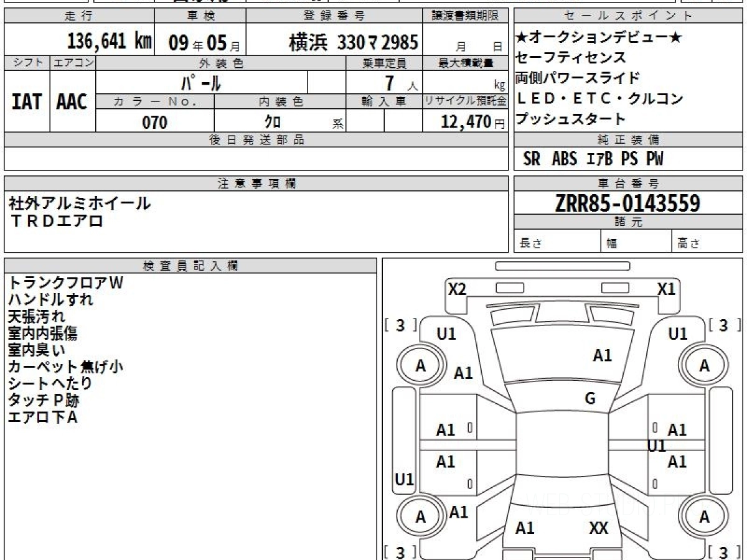Screen dimensions: 747x560
Task: Click the XX mark on car diagram
Action: click(598, 528)
